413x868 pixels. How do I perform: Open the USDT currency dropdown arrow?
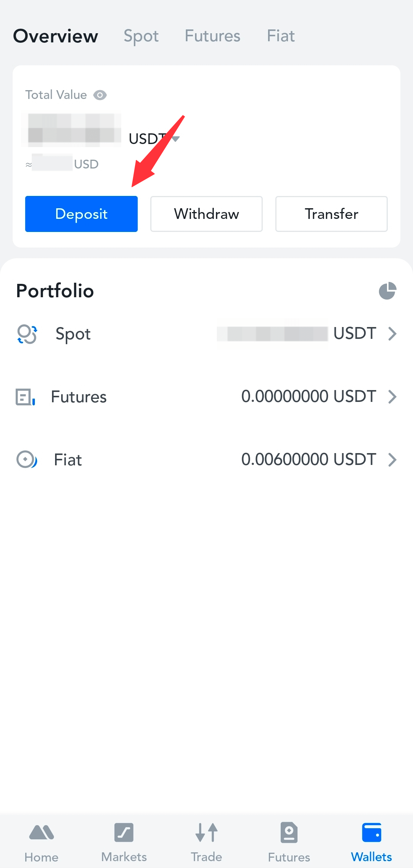click(x=176, y=139)
